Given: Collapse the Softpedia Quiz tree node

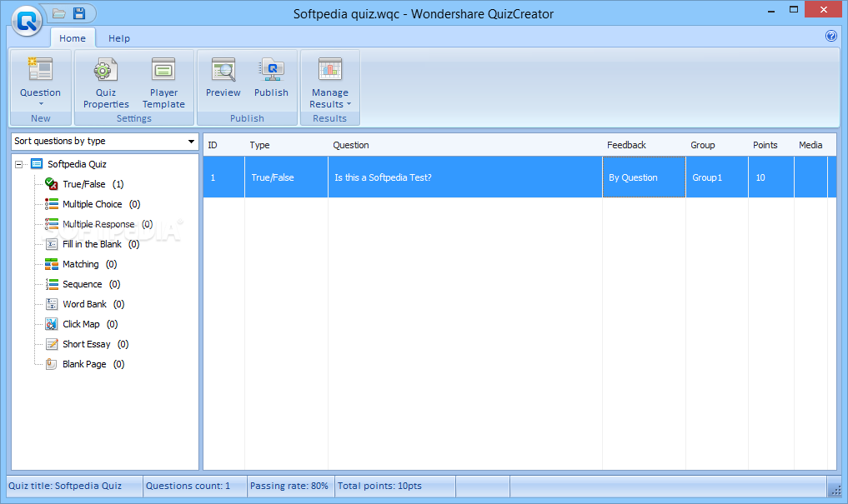Looking at the screenshot, I should 19,164.
